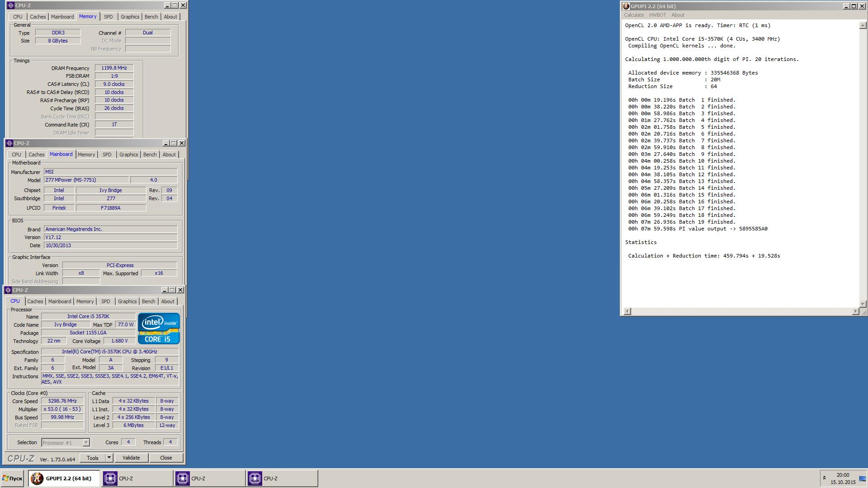Switch to CPU tab in Memory window
The height and width of the screenshot is (488, 868).
coord(18,17)
